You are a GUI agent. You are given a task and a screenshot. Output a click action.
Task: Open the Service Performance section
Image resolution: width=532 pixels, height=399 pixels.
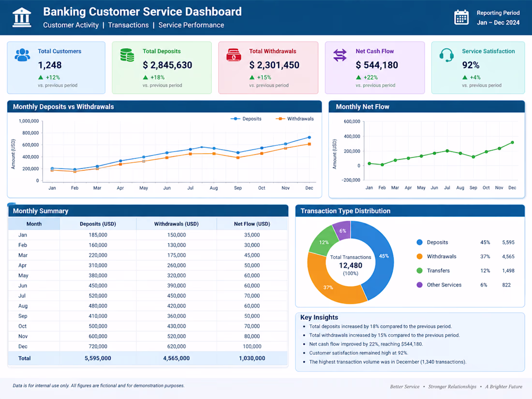click(191, 25)
